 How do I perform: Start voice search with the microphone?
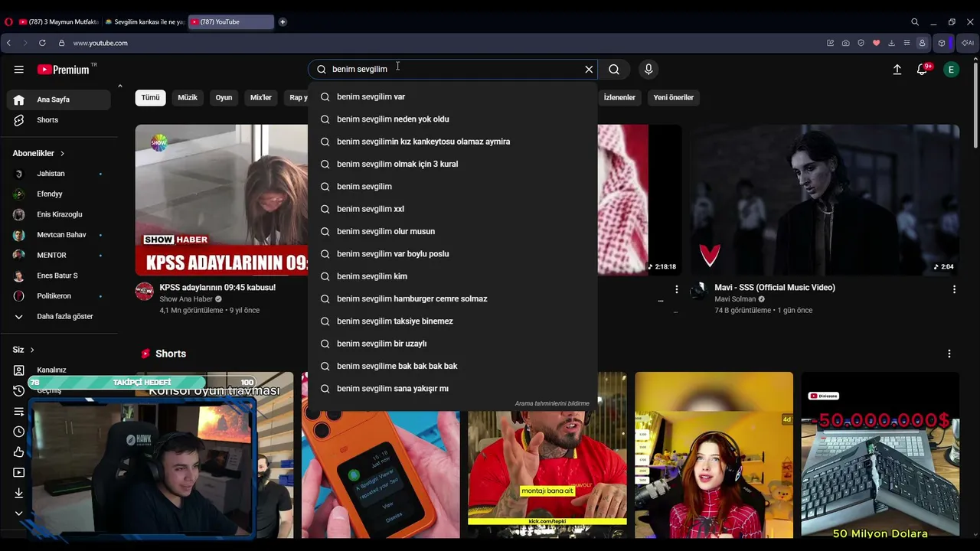click(x=648, y=70)
